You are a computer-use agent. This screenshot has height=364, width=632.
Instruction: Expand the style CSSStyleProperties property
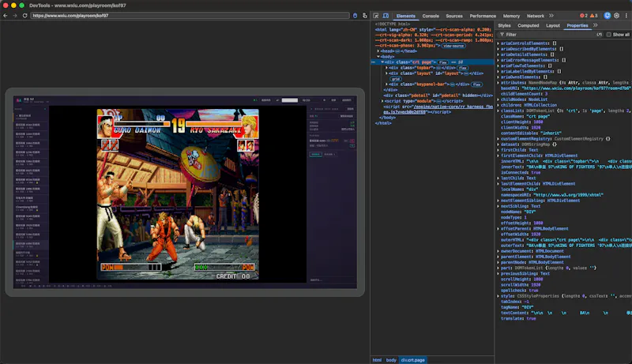coord(498,296)
